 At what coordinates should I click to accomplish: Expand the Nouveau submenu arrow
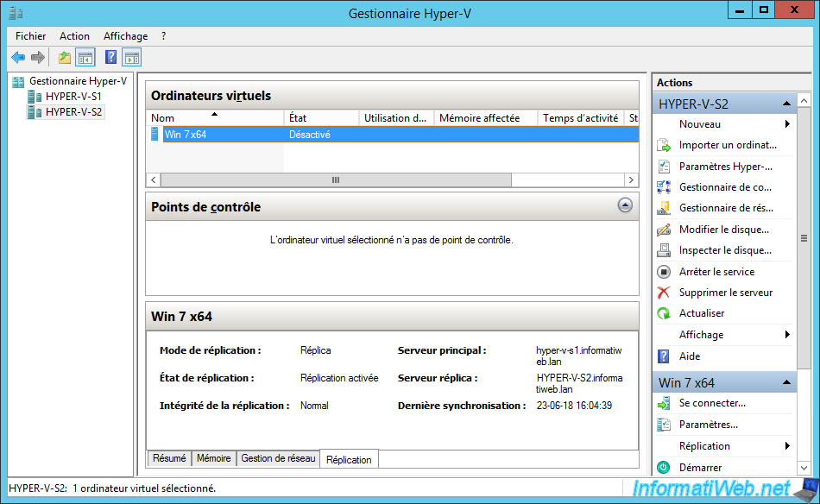(x=787, y=124)
